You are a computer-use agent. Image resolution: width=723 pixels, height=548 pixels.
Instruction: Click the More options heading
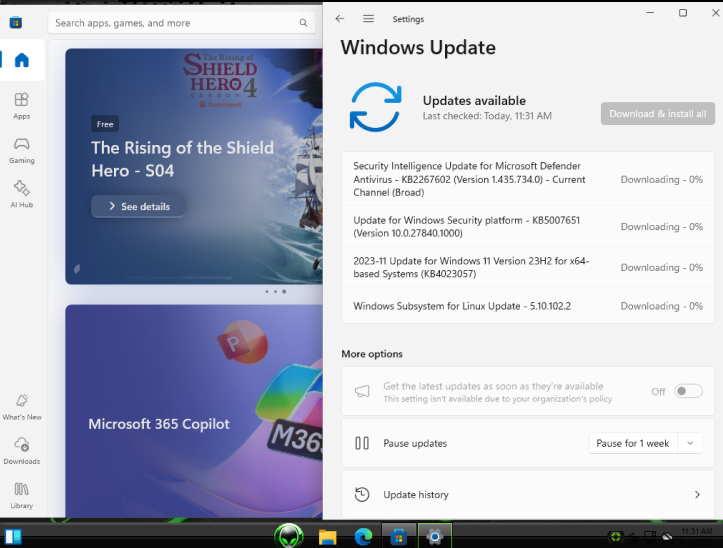[372, 354]
